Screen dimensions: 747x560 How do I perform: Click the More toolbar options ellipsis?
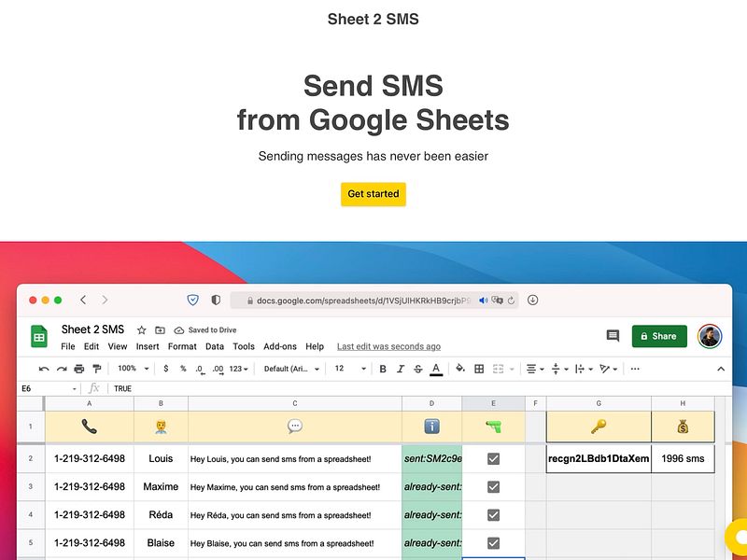pos(635,369)
